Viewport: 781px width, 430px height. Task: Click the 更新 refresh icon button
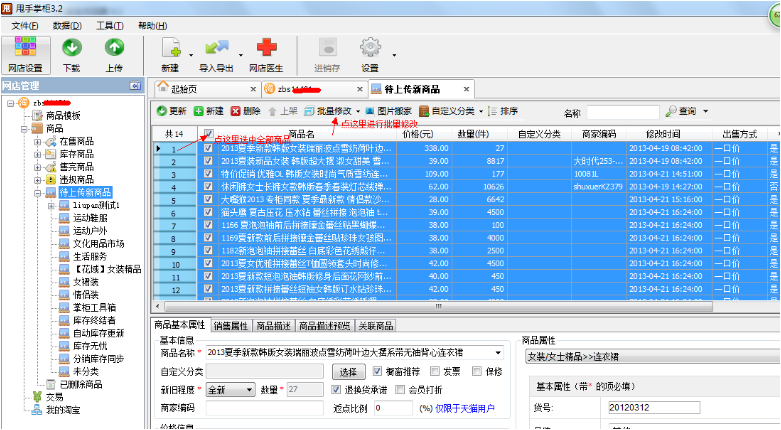coord(170,111)
